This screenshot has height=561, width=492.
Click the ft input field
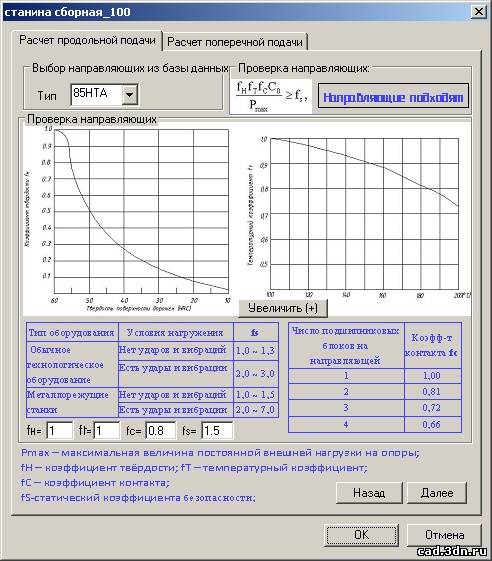click(x=107, y=430)
